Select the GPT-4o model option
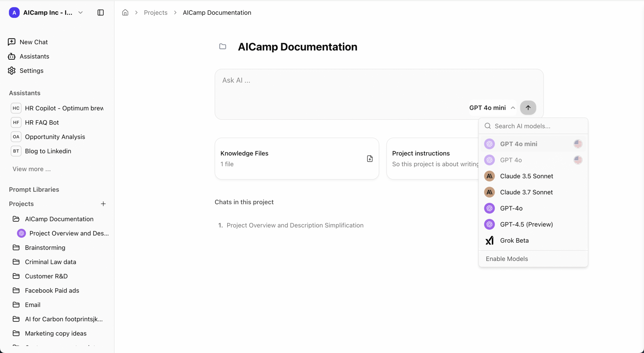The image size is (644, 353). pos(533,208)
